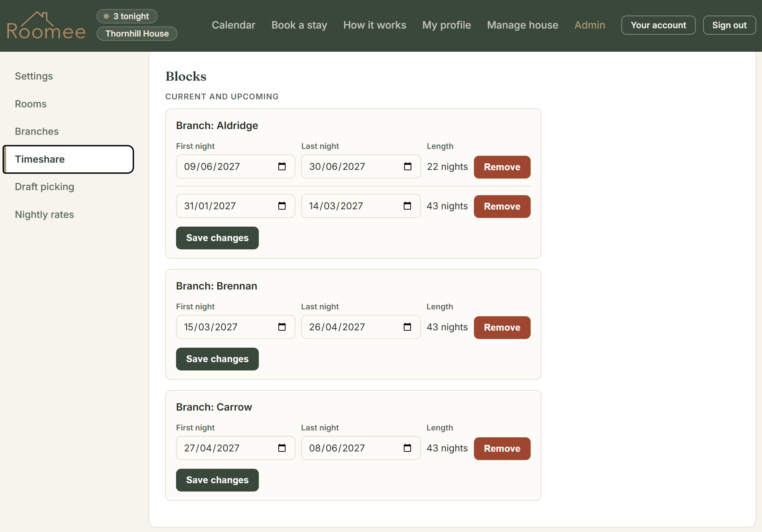Open the Admin section
Image resolution: width=762 pixels, height=532 pixels.
[590, 25]
